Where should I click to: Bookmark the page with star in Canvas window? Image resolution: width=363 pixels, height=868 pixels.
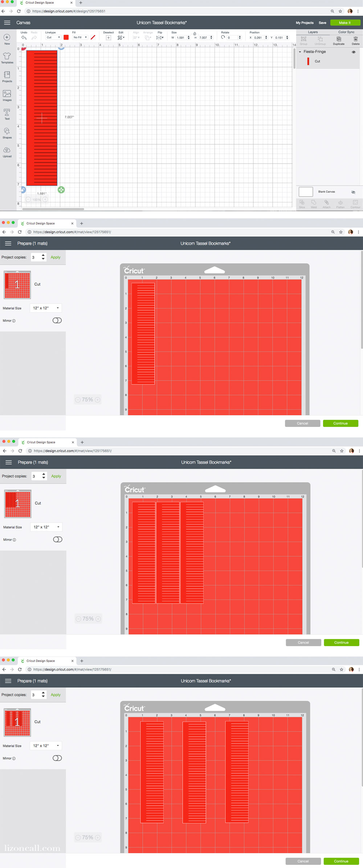coord(340,11)
